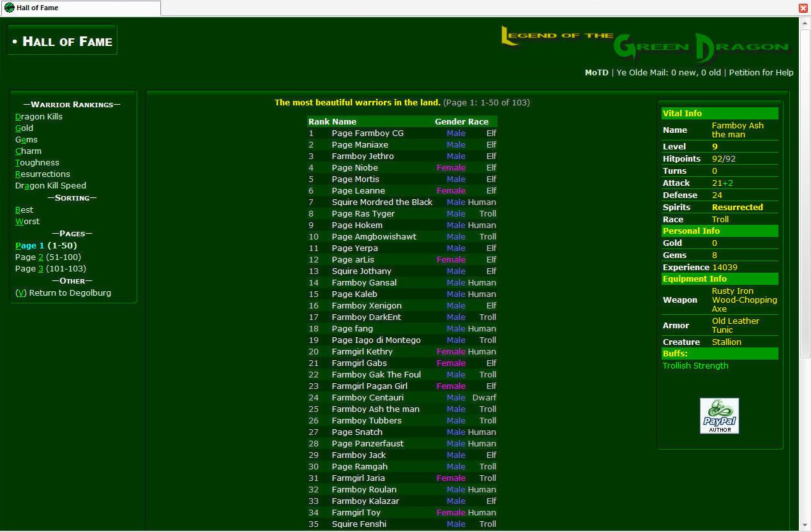Screen dimensions: 811x532
Task: Sort rankings by Best
Action: pyautogui.click(x=24, y=210)
